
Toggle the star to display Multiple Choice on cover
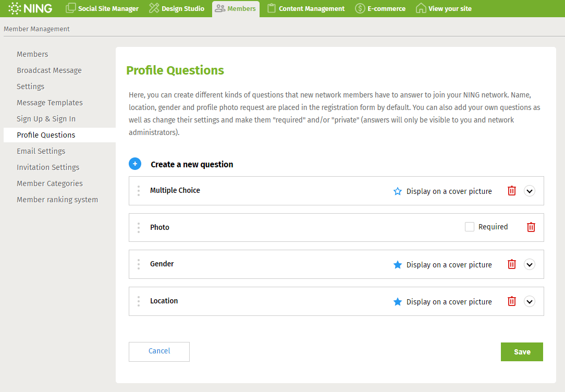coord(397,191)
